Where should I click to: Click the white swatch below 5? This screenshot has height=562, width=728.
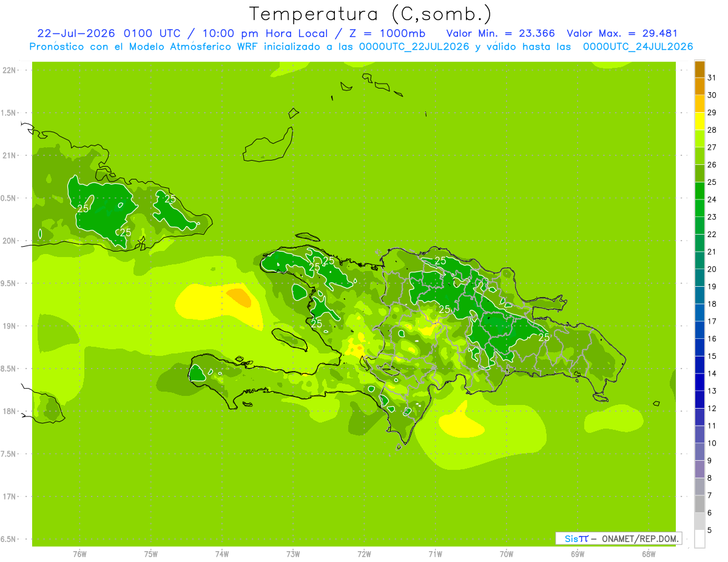699,539
